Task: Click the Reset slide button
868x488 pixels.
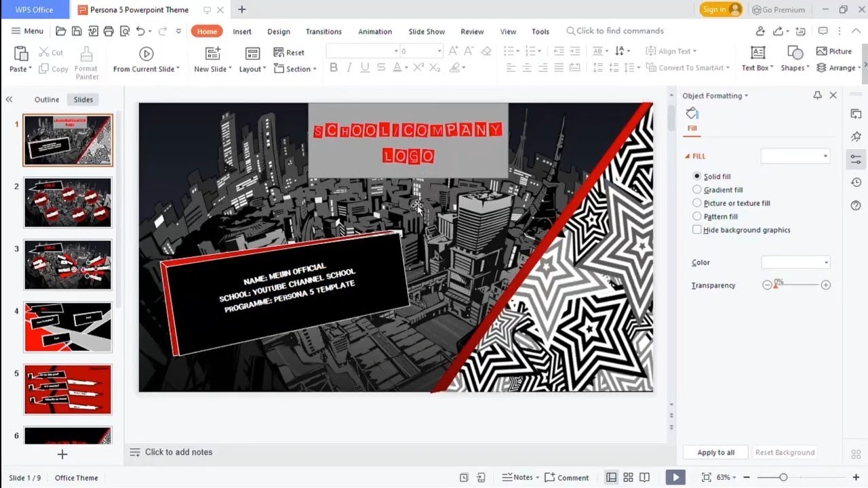Action: coord(290,52)
